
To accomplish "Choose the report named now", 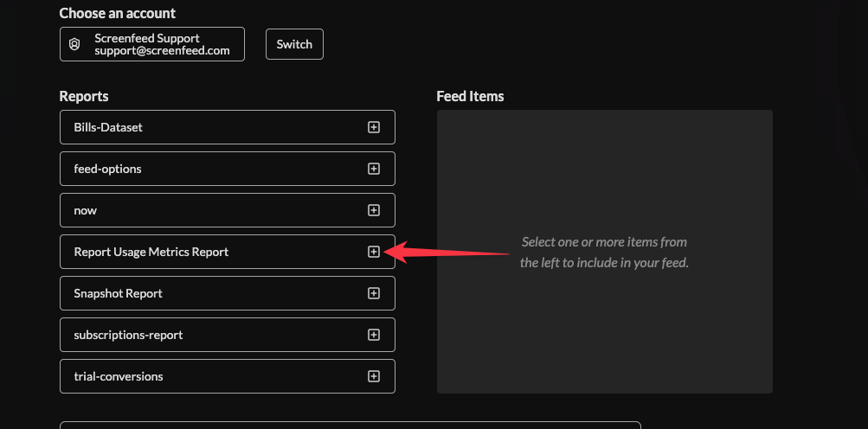I will click(x=86, y=210).
